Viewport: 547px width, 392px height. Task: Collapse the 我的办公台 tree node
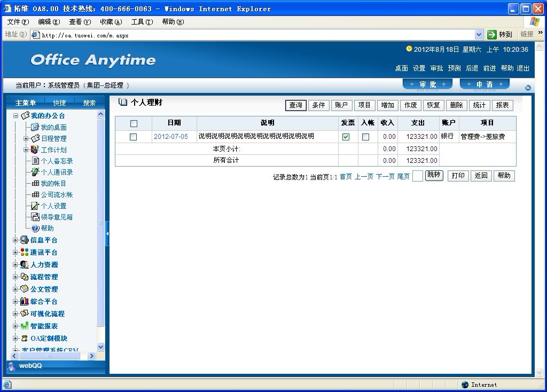[x=15, y=116]
